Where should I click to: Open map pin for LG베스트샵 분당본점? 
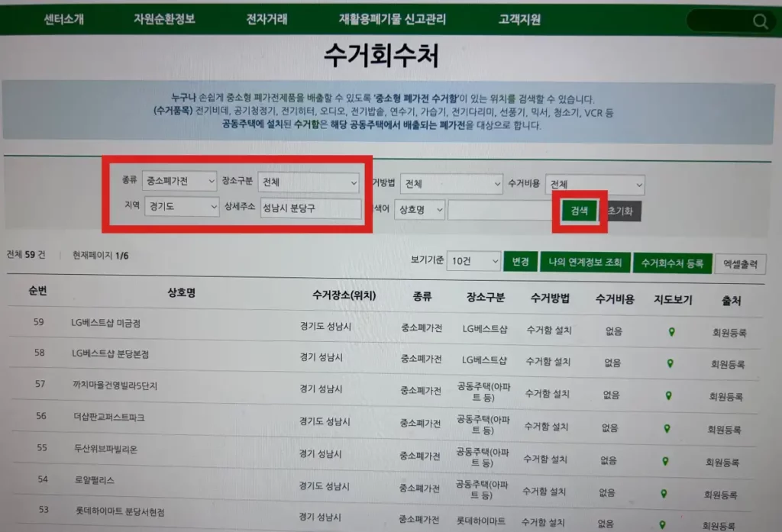coord(671,363)
